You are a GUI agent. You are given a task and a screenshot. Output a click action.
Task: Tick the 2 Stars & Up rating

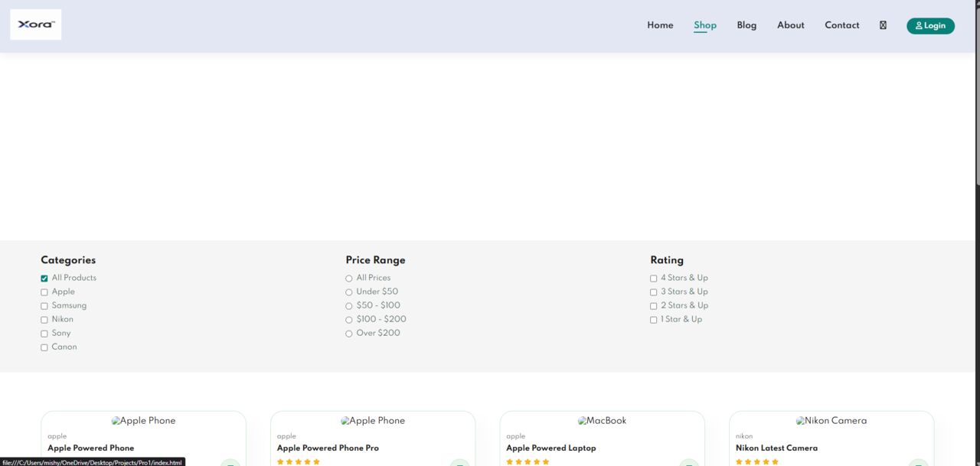pos(654,306)
